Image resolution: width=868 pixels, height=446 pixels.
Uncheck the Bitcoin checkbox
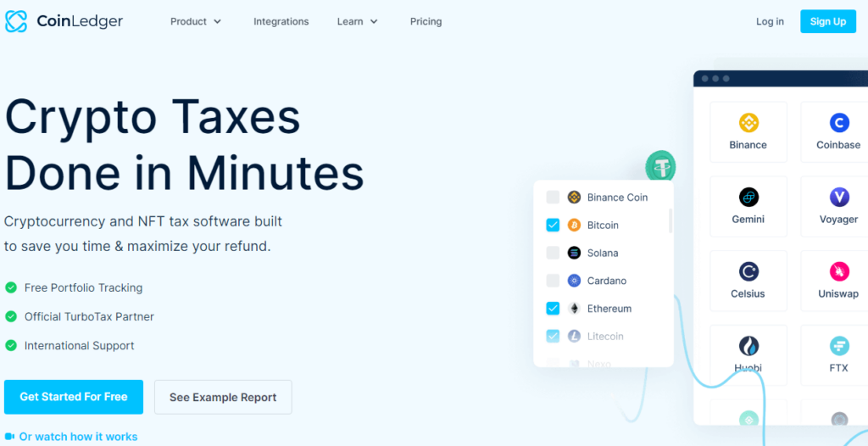click(x=553, y=225)
